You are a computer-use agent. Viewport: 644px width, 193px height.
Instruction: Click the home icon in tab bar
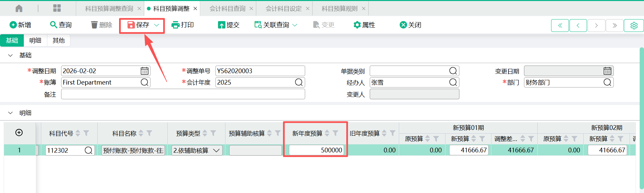(x=19, y=8)
